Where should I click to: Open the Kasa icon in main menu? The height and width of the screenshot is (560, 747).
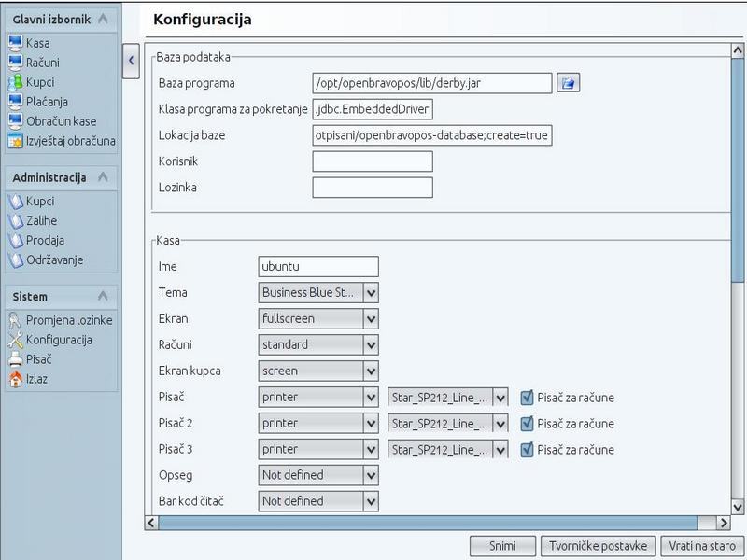15,43
